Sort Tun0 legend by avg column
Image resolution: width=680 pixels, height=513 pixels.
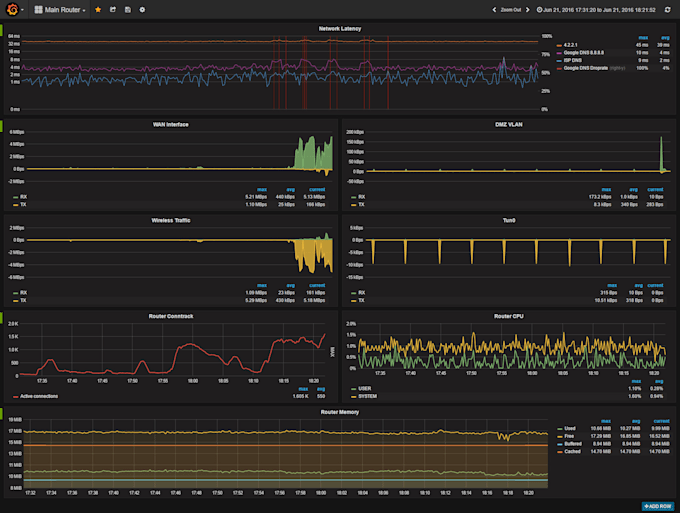click(638, 285)
